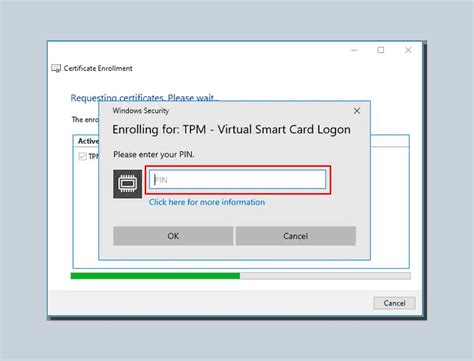Click 'Enrolling for: TPM - Virtual Smart Card Logon' heading
Viewport: 474px width, 361px height.
point(231,129)
